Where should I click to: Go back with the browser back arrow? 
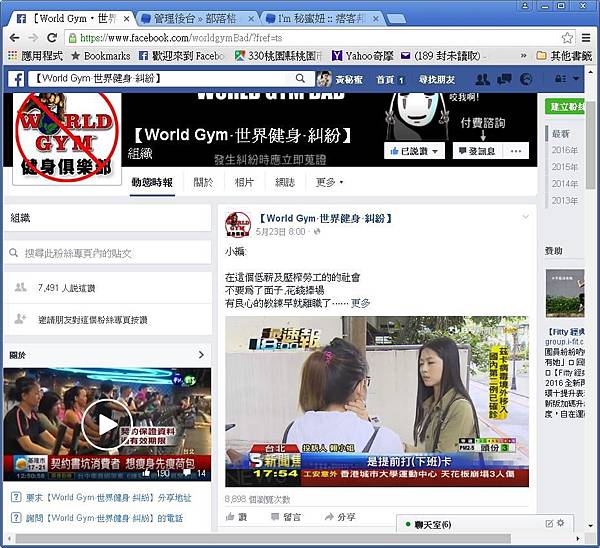point(15,38)
